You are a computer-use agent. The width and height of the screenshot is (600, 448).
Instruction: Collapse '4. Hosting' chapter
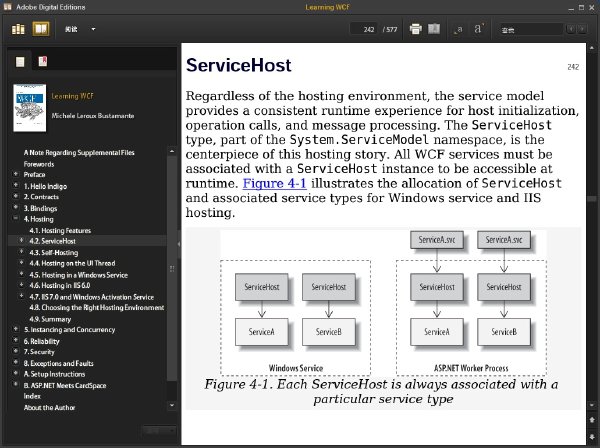click(16, 218)
